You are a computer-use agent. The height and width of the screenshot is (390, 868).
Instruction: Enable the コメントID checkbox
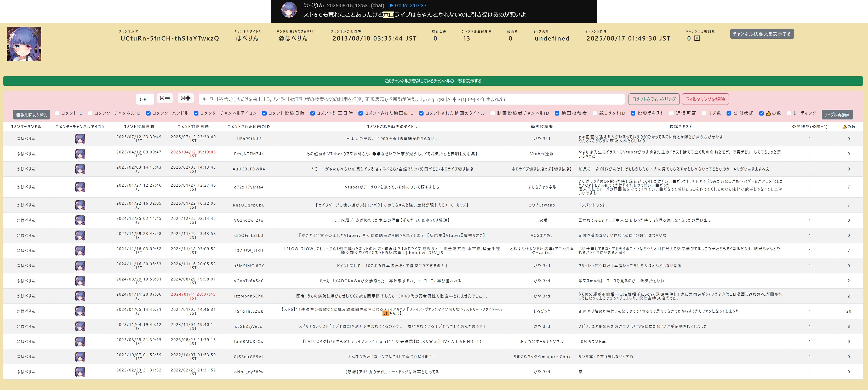click(57, 113)
